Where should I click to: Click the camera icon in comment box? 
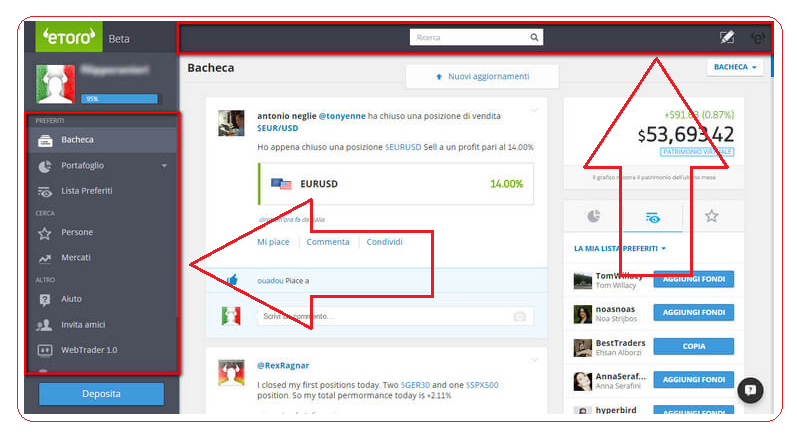tap(519, 317)
